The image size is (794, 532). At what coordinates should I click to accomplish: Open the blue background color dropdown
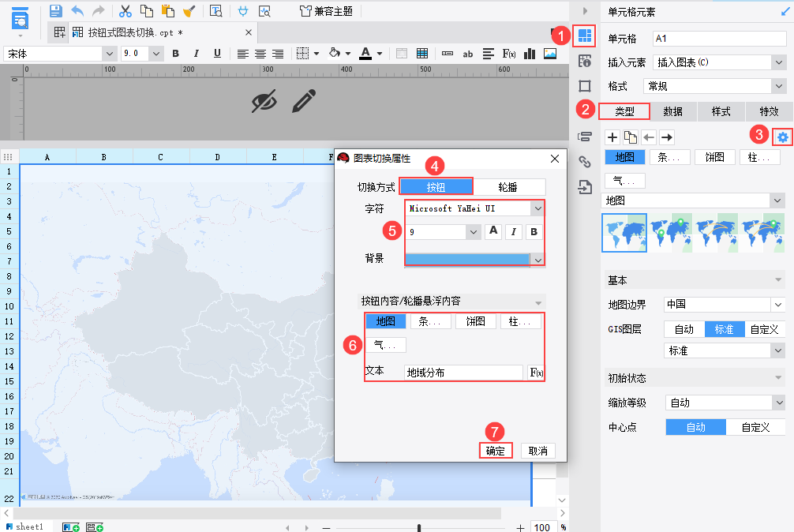[x=537, y=260]
